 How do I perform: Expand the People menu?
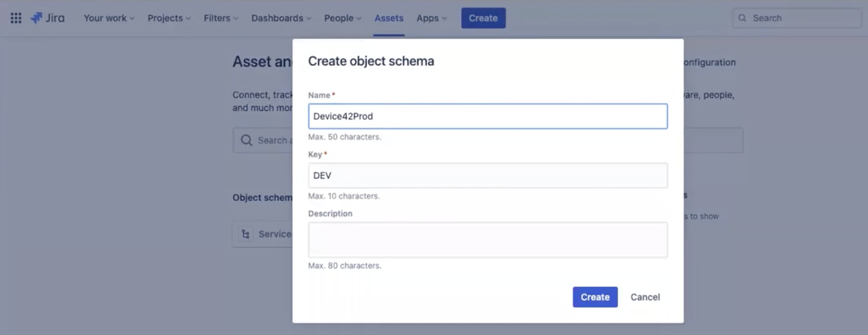tap(342, 18)
